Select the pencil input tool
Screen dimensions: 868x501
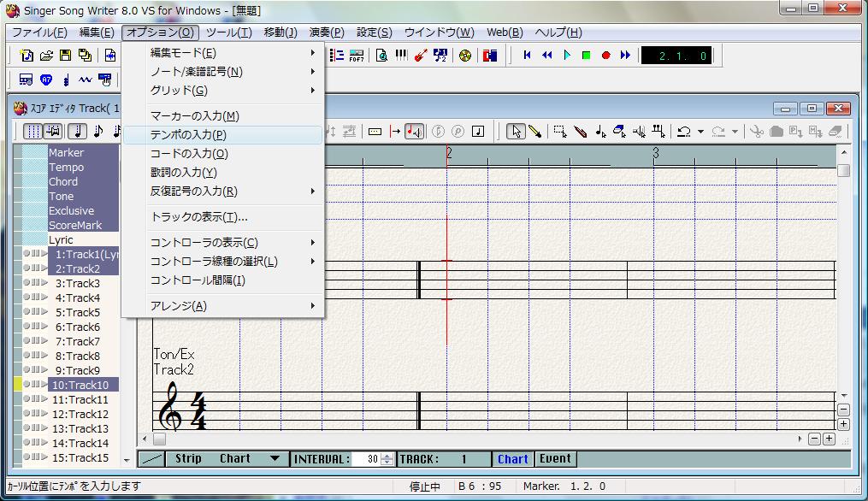(534, 131)
